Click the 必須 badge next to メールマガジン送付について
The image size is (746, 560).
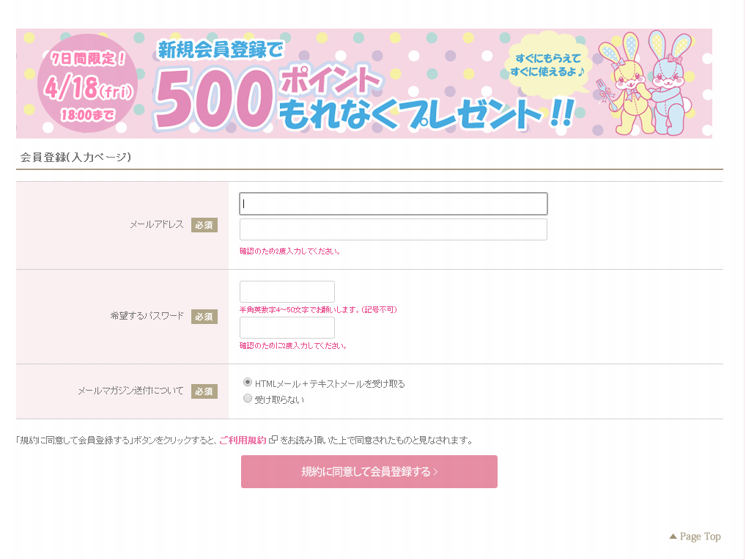[x=204, y=391]
